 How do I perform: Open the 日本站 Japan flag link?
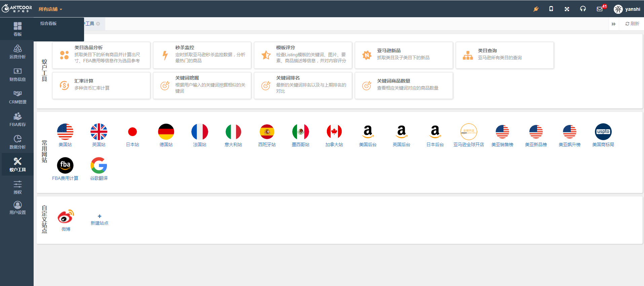coord(132,135)
